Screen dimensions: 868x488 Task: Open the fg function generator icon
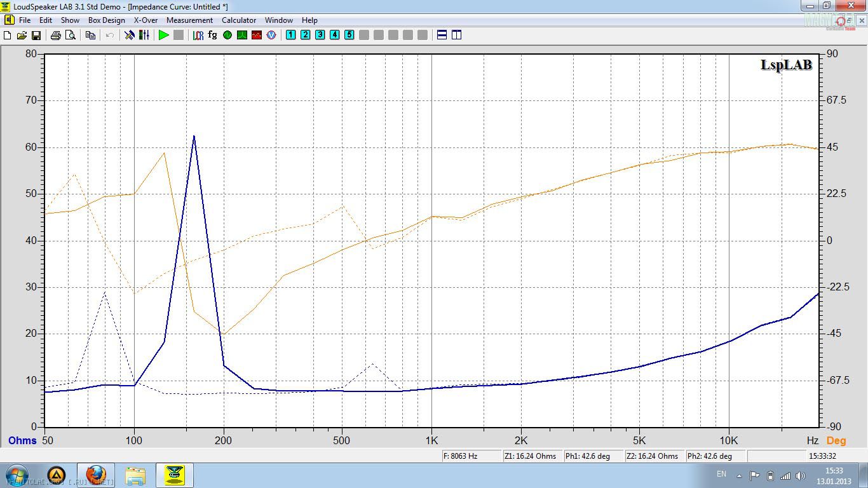pos(212,35)
